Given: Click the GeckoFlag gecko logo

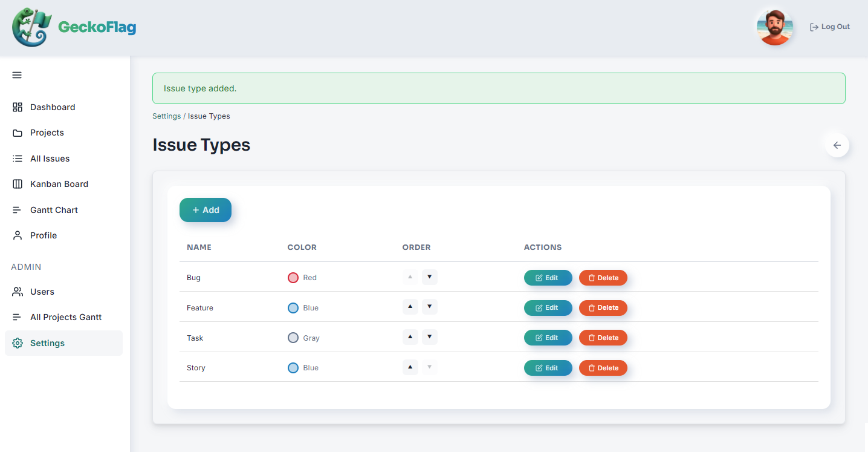Looking at the screenshot, I should (x=31, y=27).
